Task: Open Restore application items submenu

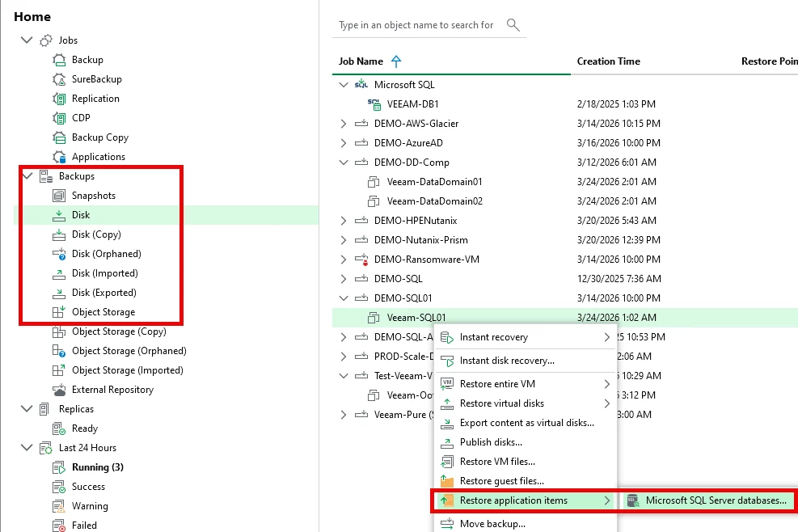Action: 526,500
